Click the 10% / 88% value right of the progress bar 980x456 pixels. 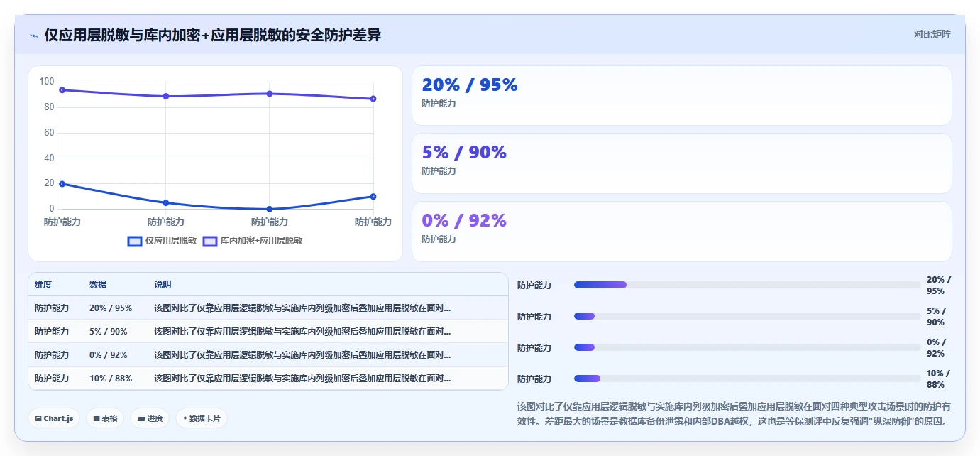point(939,379)
